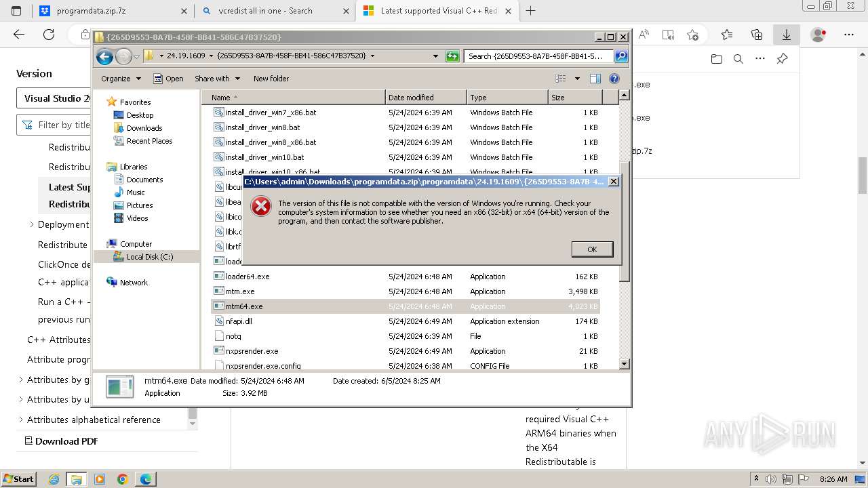Click the Change your view icon
This screenshot has width=868, height=488.
pyautogui.click(x=561, y=79)
